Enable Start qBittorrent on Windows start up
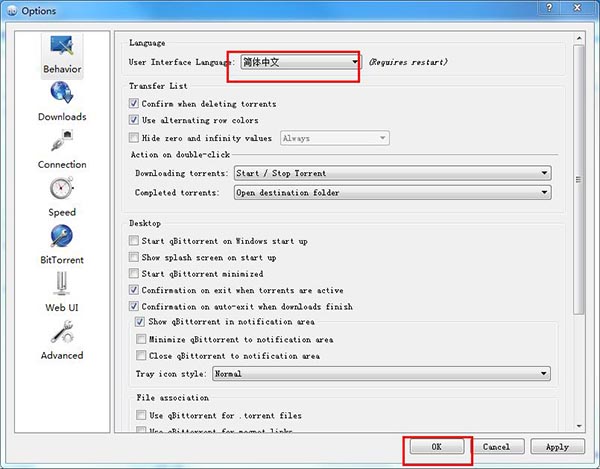 coord(134,241)
